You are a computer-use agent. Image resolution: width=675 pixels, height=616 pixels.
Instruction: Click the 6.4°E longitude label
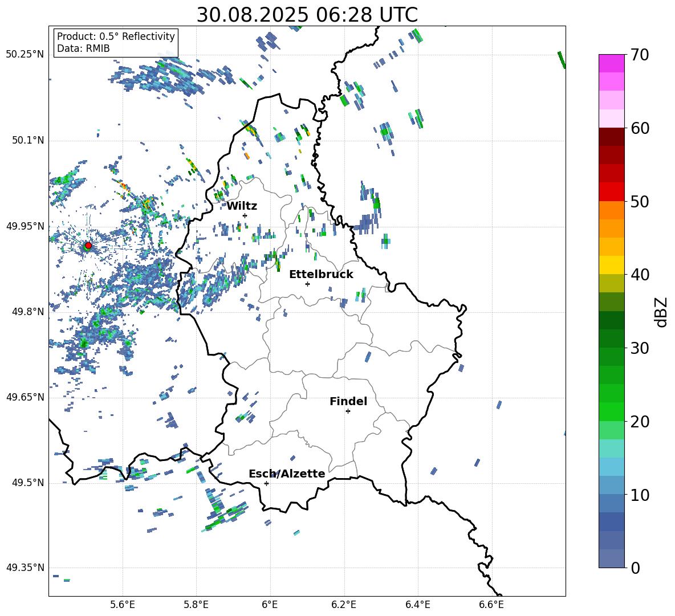pyautogui.click(x=417, y=605)
